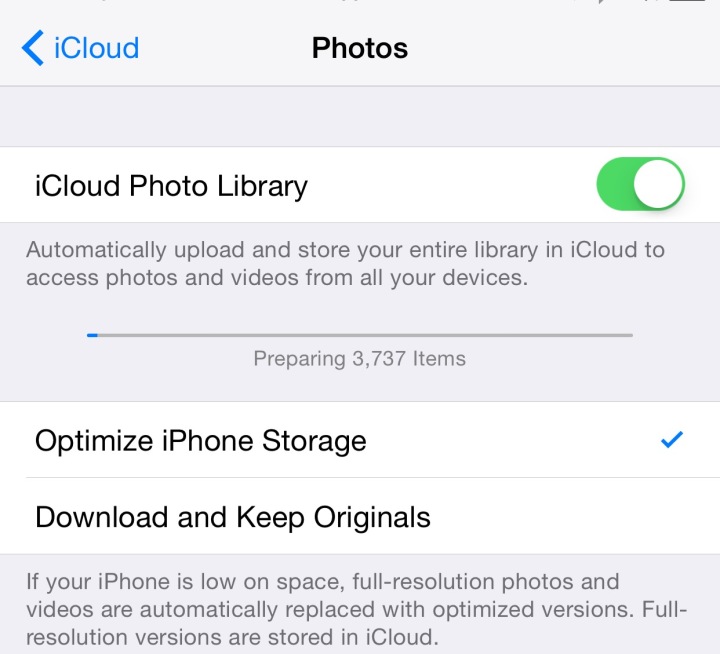Click the blue filled start of progress bar
The width and height of the screenshot is (720, 654).
click(92, 335)
